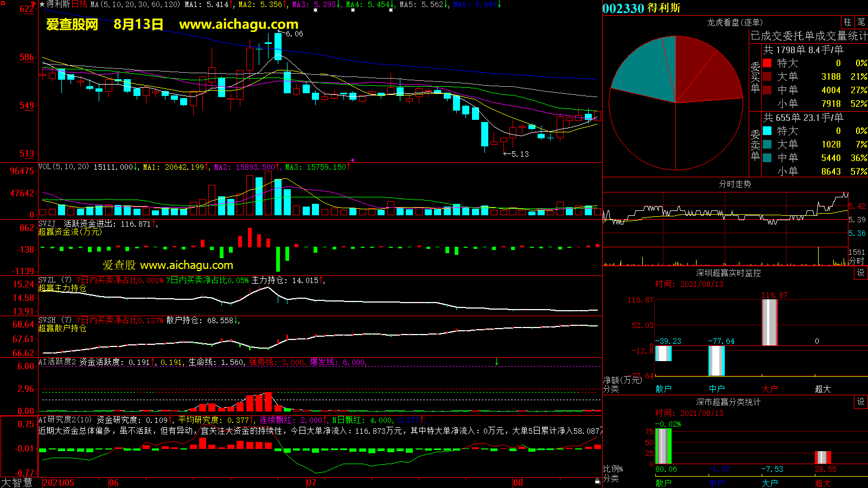The width and height of the screenshot is (868, 488).
Task: Click the 设 settings icon for 深圳超赢实时监控
Action: pyautogui.click(x=860, y=273)
